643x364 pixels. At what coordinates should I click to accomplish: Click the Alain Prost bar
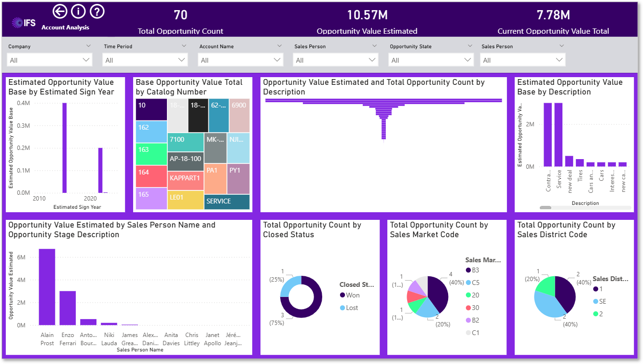(47, 287)
